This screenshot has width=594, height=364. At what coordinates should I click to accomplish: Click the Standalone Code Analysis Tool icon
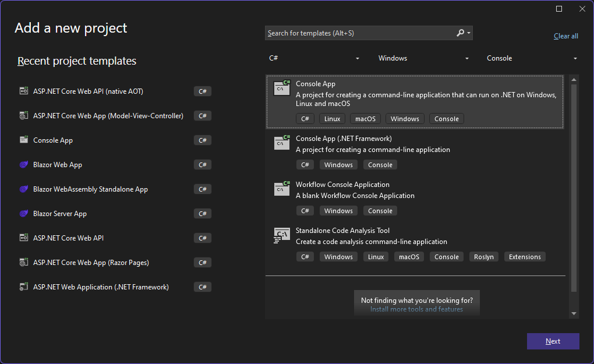pos(282,235)
